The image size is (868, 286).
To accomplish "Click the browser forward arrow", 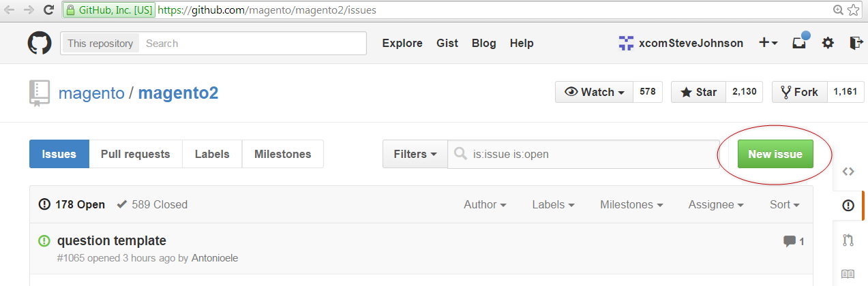I will tap(29, 10).
